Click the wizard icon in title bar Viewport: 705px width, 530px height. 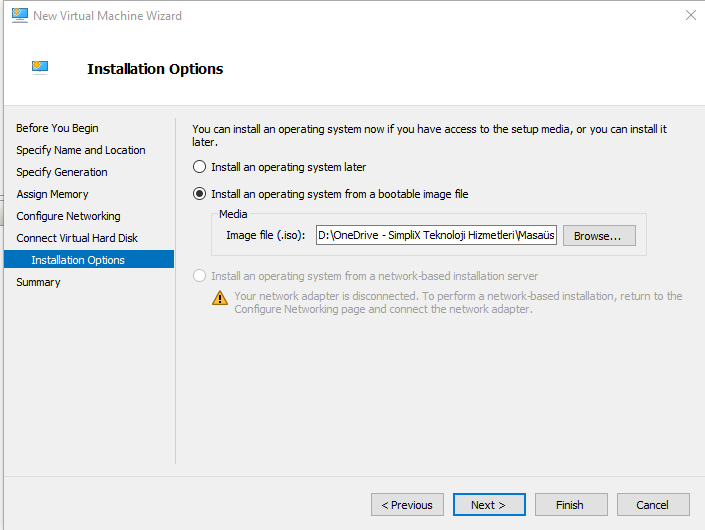(x=20, y=16)
